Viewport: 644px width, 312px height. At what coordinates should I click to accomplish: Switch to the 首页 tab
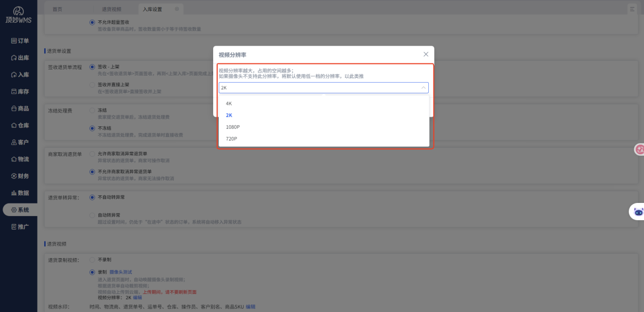(x=57, y=9)
